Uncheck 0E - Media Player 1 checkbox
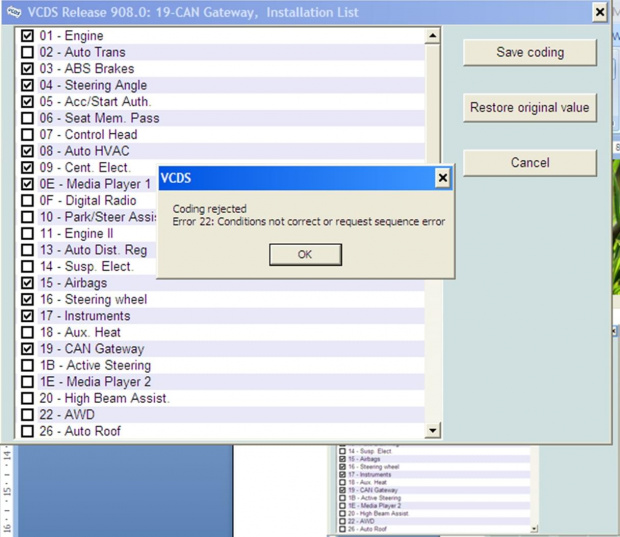 click(27, 184)
